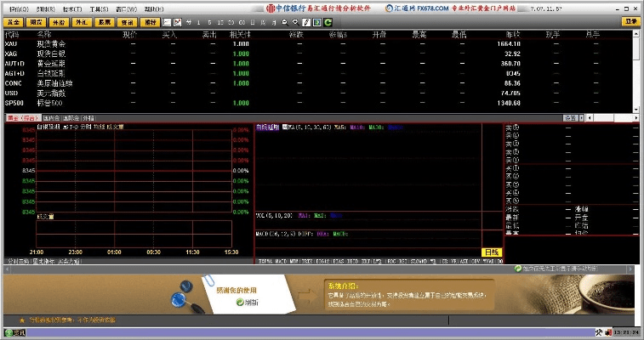Select the XAU 现货黄金 row

[51, 43]
